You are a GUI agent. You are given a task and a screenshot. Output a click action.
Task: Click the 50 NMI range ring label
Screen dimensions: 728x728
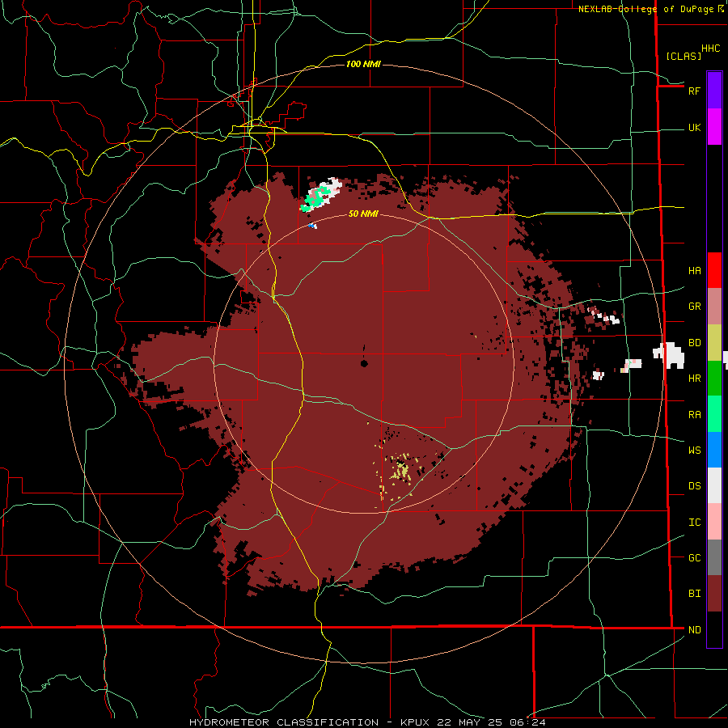coord(363,214)
